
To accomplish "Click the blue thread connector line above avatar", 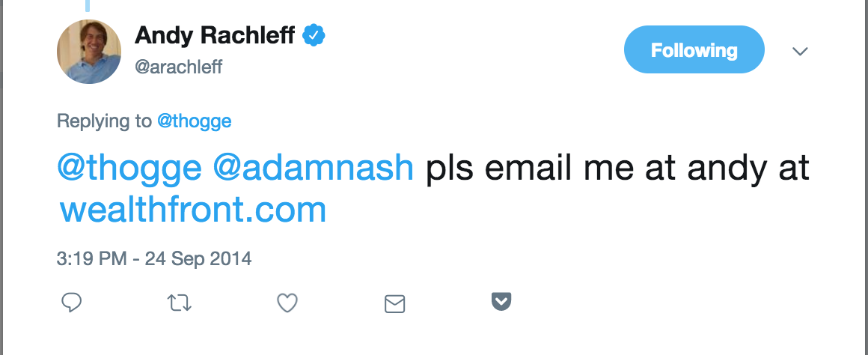I will click(88, 5).
